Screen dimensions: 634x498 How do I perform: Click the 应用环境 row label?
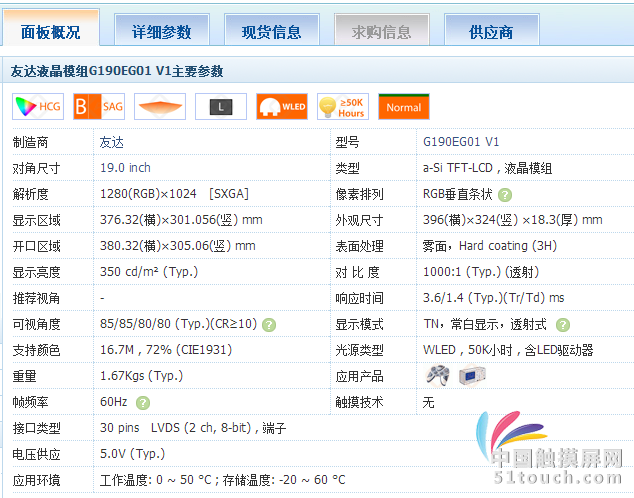(x=36, y=480)
